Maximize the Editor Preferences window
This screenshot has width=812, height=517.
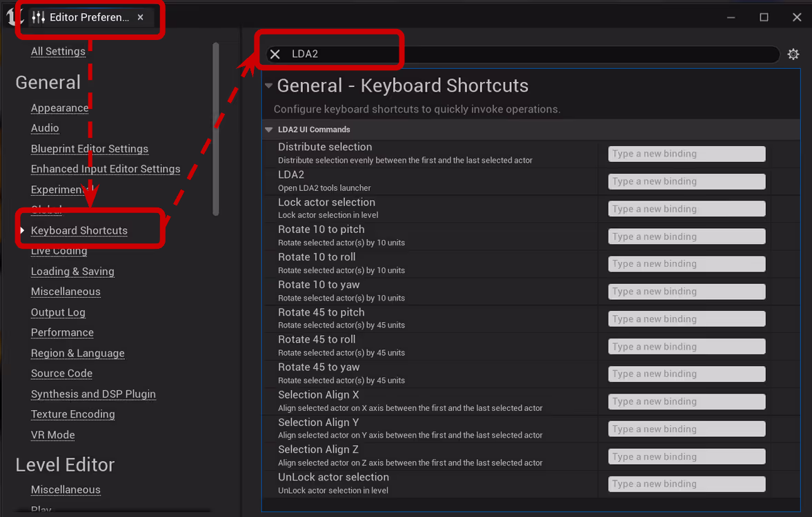764,17
